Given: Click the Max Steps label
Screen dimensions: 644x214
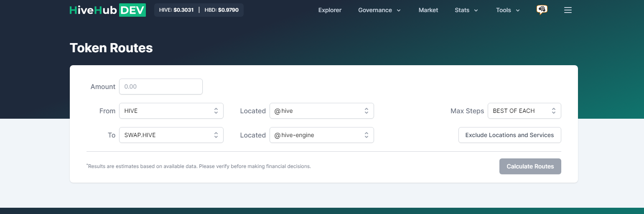Looking at the screenshot, I should point(467,111).
